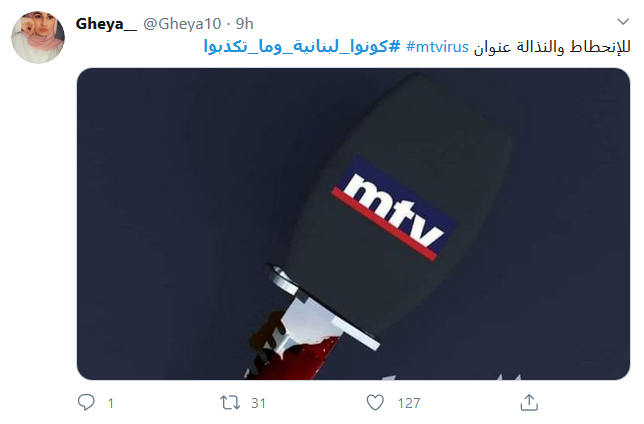Click the mtv logo on the microphone

tap(394, 209)
